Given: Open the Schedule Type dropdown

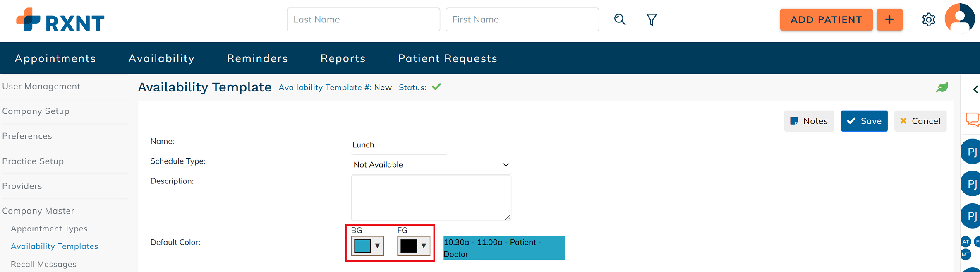Looking at the screenshot, I should coord(431,165).
